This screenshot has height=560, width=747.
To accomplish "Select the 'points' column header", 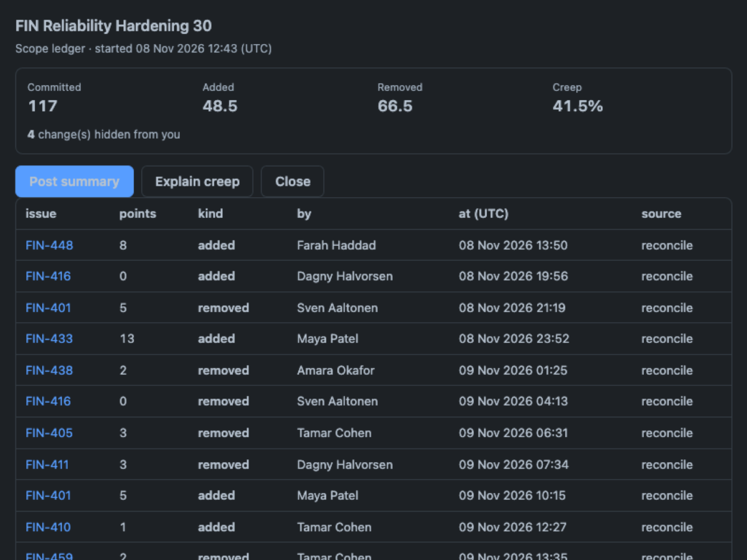I will tap(138, 213).
